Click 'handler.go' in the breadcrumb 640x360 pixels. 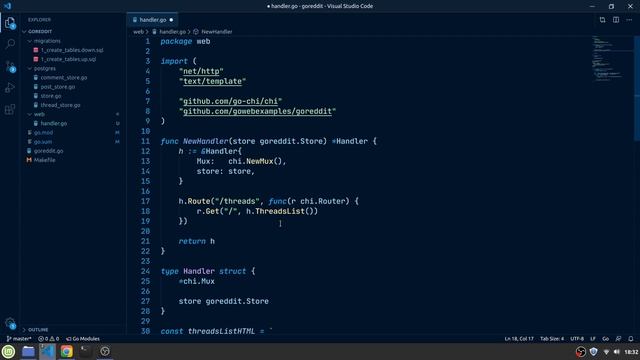172,31
